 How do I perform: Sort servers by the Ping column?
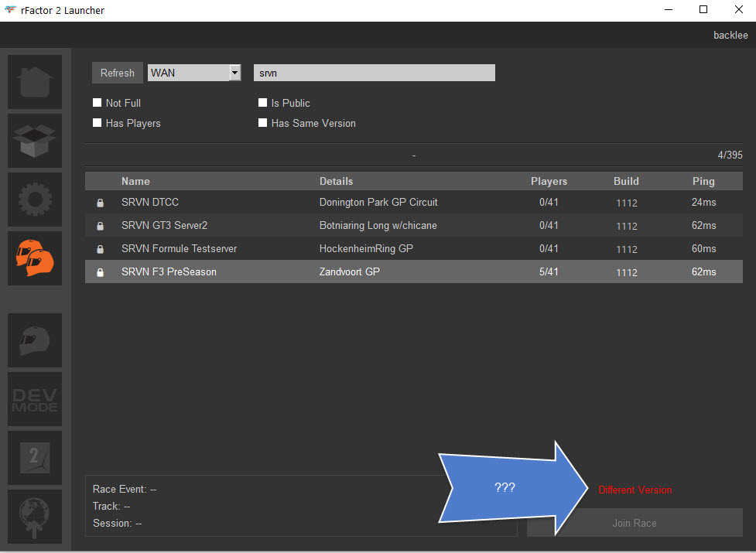(703, 181)
